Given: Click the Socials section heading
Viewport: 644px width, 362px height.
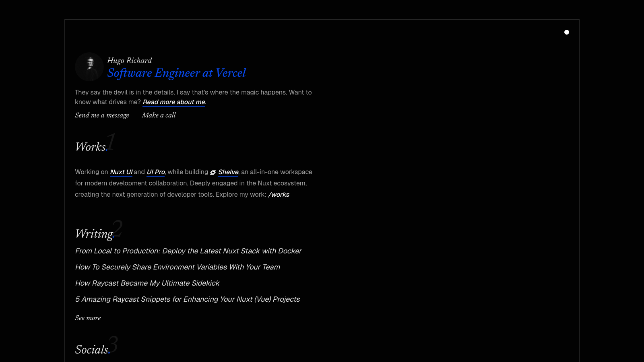Looking at the screenshot, I should pos(92,350).
